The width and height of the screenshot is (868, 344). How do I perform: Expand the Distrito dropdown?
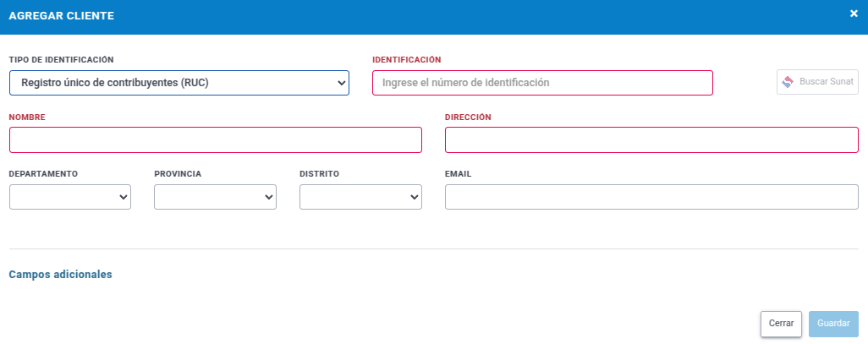pyautogui.click(x=360, y=197)
